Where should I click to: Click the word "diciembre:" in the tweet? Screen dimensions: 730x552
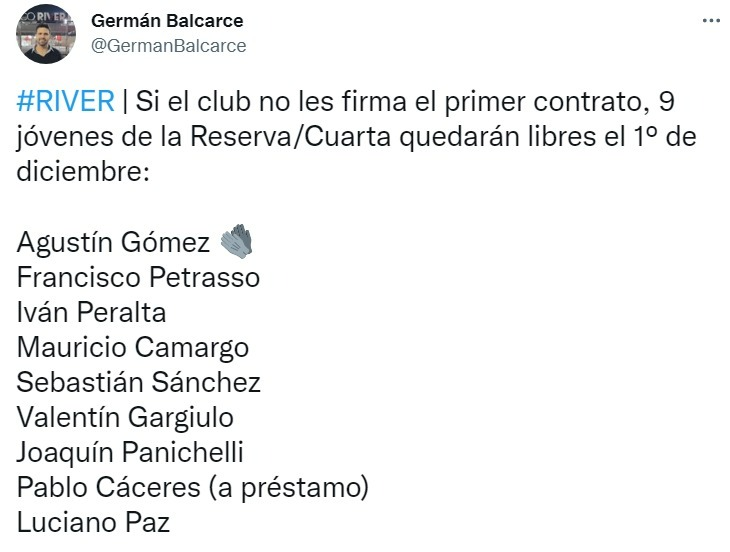[x=83, y=172]
